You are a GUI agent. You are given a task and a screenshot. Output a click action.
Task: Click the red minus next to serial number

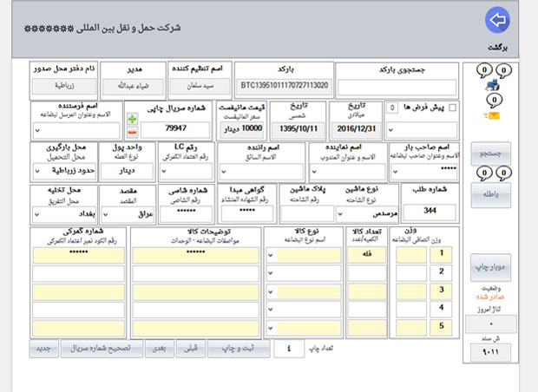[133, 132]
